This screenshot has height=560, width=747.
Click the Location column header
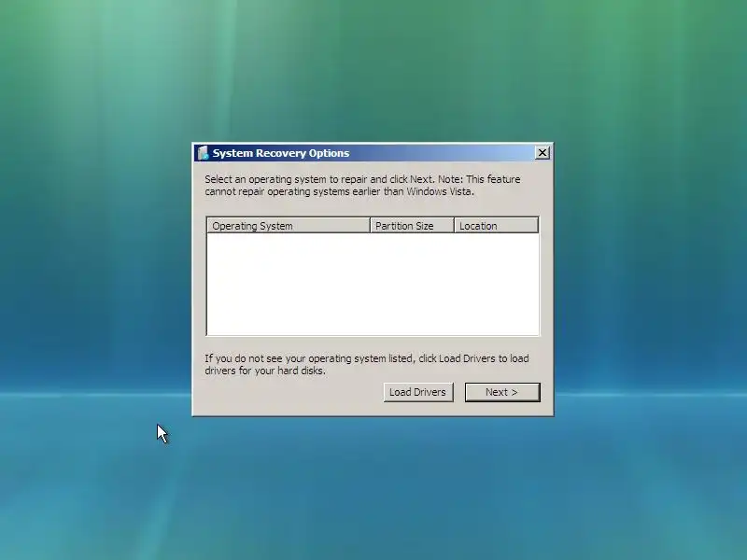pos(497,225)
